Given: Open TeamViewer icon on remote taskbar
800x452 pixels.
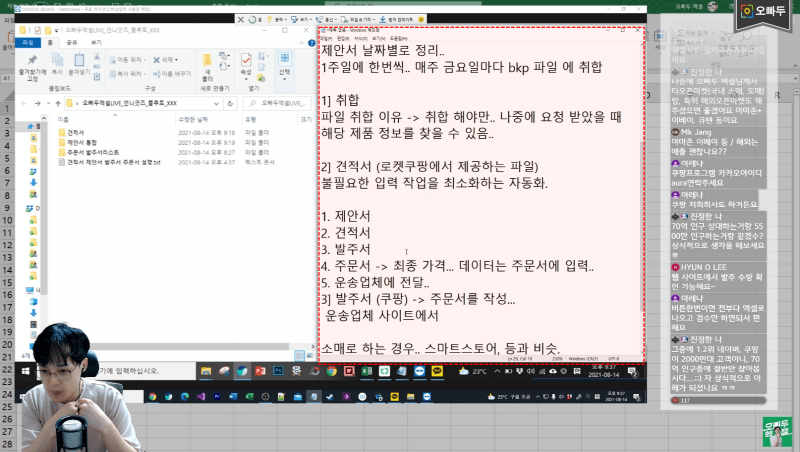Looking at the screenshot, I should click(419, 371).
